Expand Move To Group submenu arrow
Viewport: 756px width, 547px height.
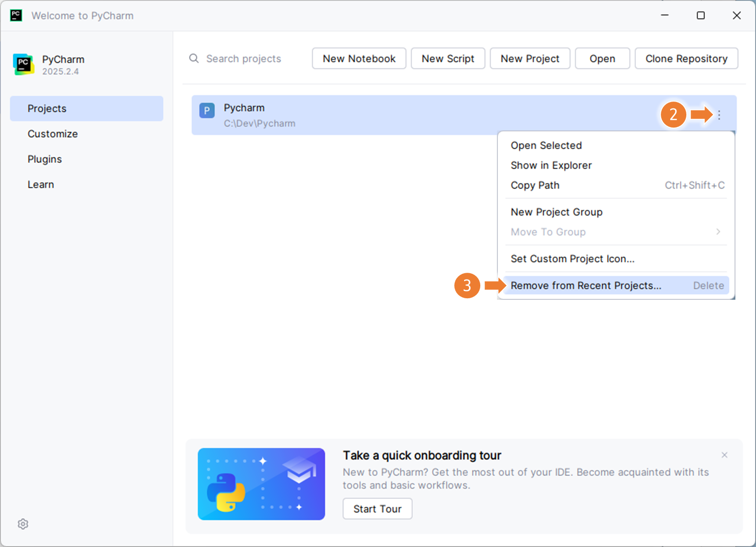point(718,232)
